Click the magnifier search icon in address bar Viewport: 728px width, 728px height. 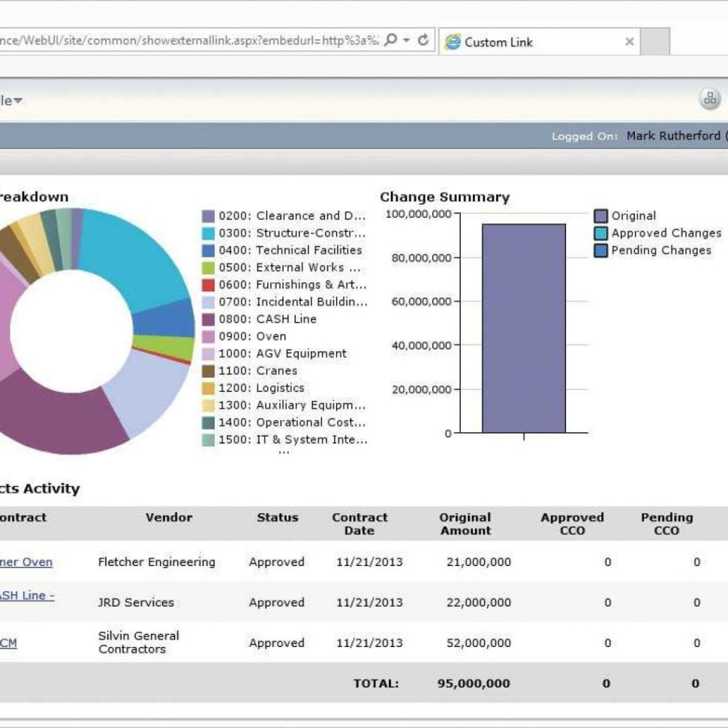click(x=390, y=41)
